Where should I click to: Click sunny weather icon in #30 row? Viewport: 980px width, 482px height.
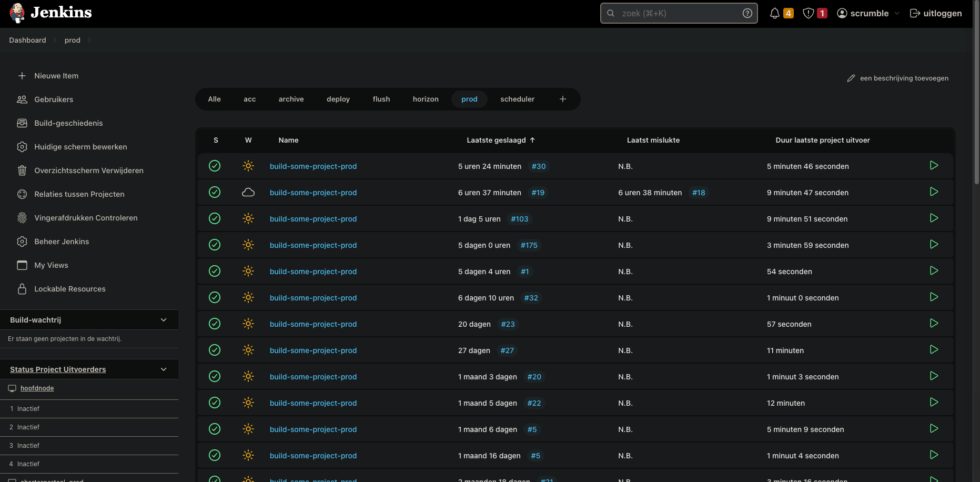pos(248,166)
